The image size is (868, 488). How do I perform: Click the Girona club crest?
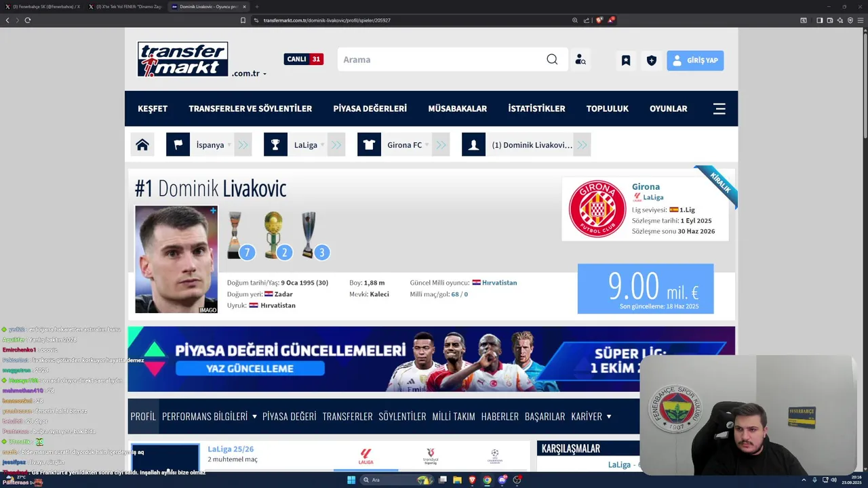(597, 209)
